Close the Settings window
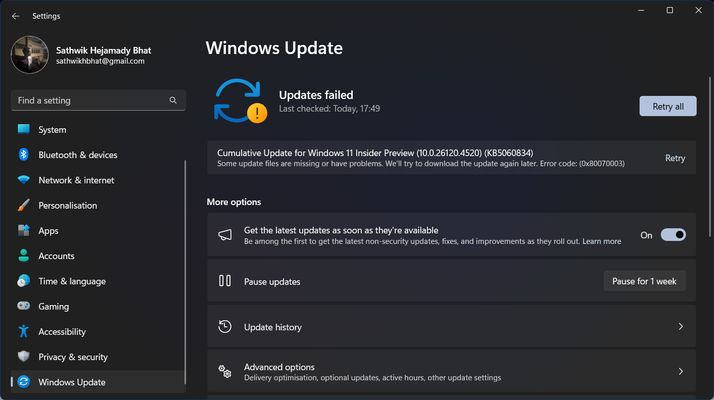This screenshot has height=400, width=714. 699,10
